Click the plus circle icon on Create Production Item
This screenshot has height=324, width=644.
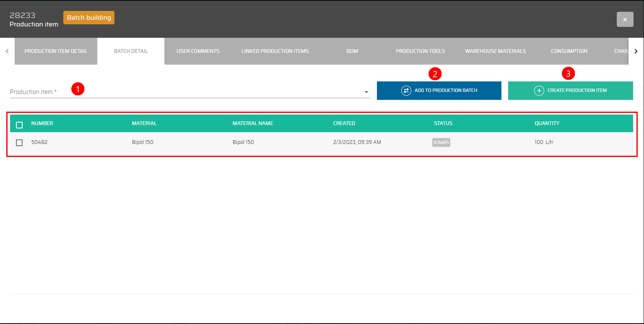click(539, 91)
